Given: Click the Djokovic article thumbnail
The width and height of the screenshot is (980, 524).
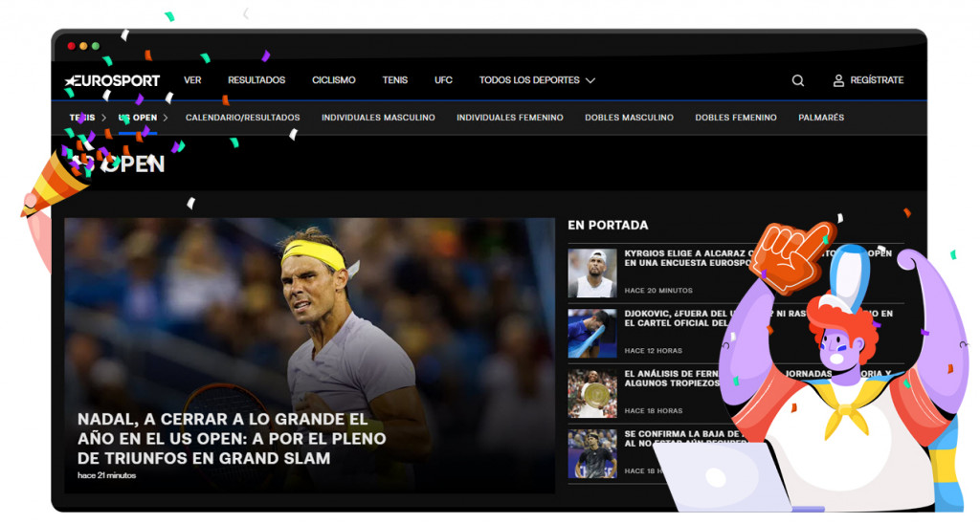Looking at the screenshot, I should tap(592, 333).
